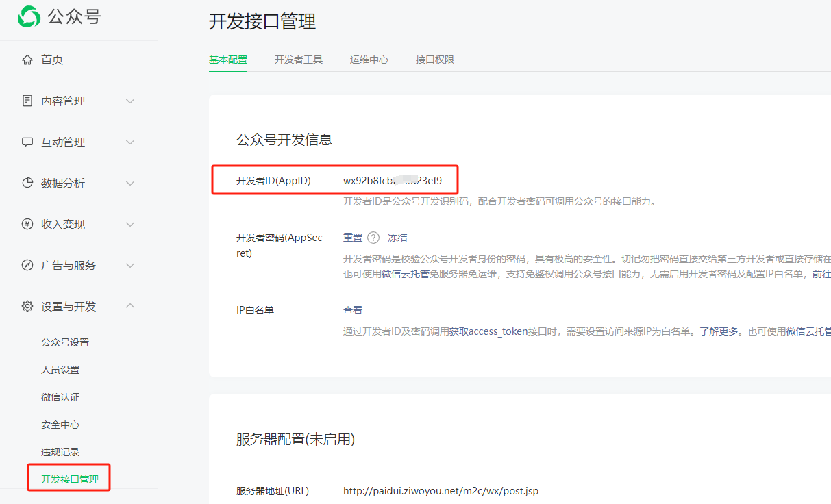Click 重置 to reset AppSecret
This screenshot has width=831, height=504.
(x=353, y=238)
